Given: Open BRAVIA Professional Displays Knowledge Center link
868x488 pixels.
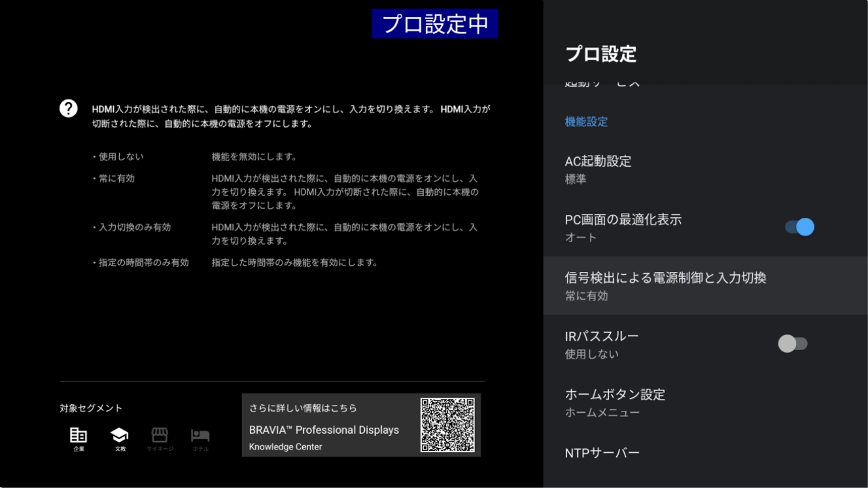Looking at the screenshot, I should [x=324, y=430].
